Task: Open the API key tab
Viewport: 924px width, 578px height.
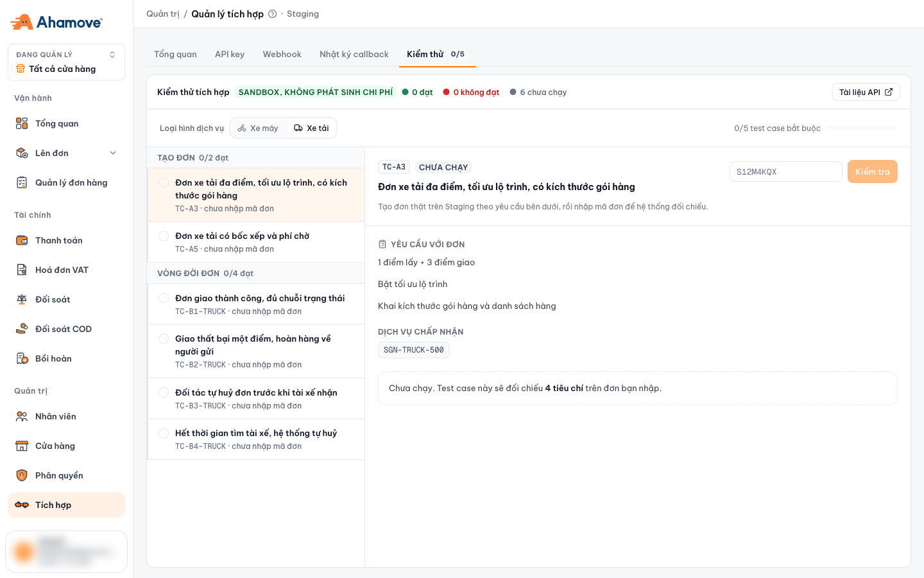Action: 230,55
